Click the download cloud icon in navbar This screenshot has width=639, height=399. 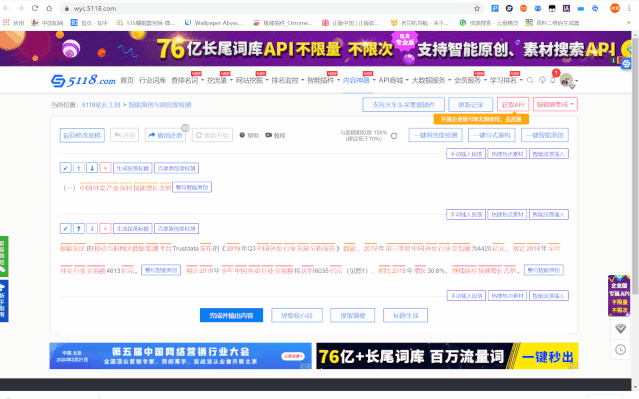click(x=542, y=80)
